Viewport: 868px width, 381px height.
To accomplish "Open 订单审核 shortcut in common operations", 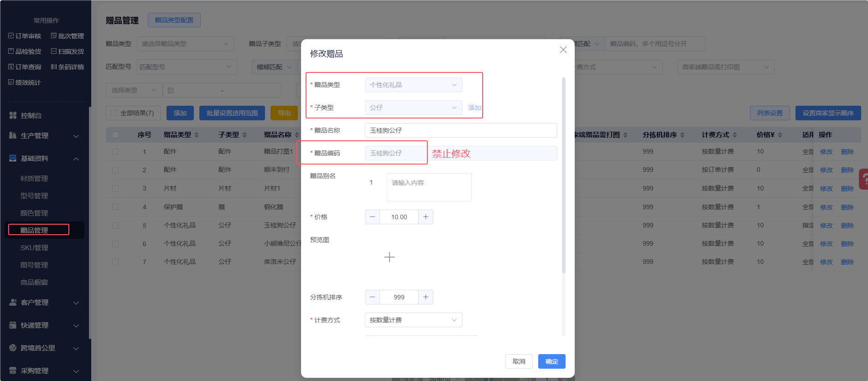I will click(25, 36).
